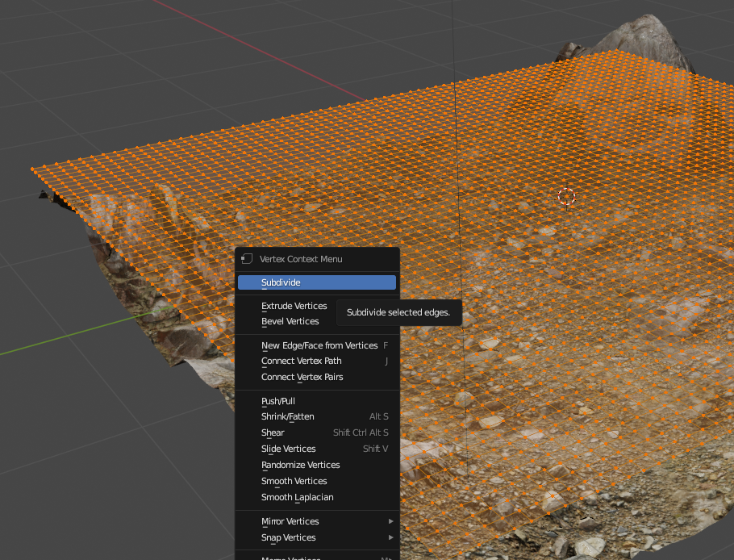Viewport: 734px width, 560px height.
Task: Select New Edge/Face from Vertices
Action: click(x=317, y=345)
